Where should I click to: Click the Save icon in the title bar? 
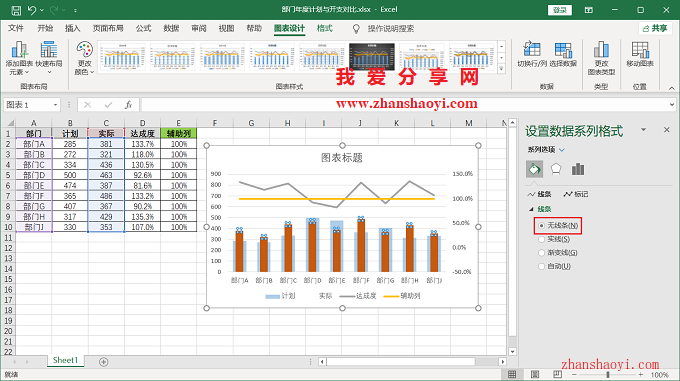click(x=16, y=10)
